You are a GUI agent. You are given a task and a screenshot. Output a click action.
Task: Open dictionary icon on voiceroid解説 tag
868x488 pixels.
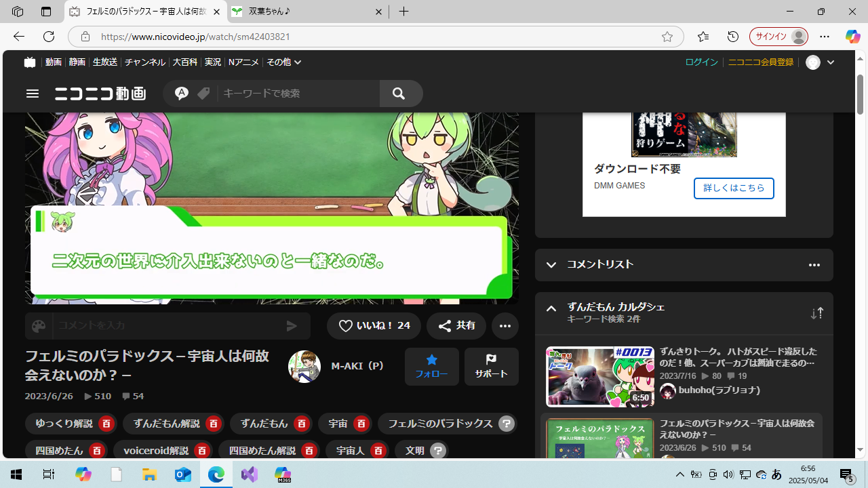tap(201, 451)
